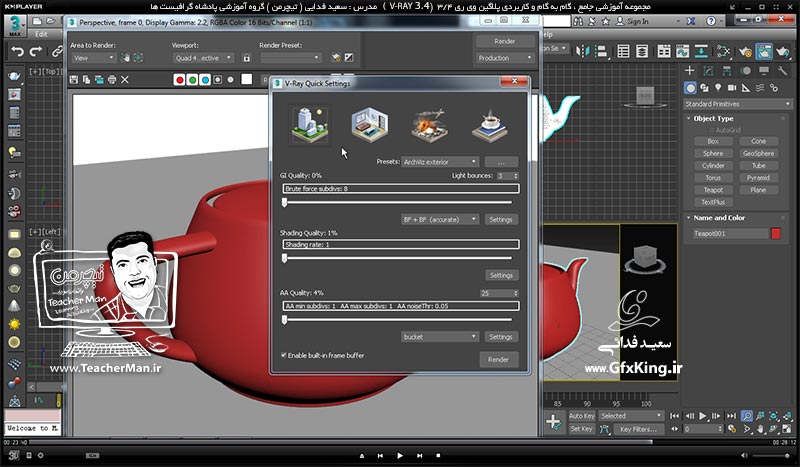The height and width of the screenshot is (467, 800).
Task: Pick the teacup product preset icon
Action: click(489, 125)
